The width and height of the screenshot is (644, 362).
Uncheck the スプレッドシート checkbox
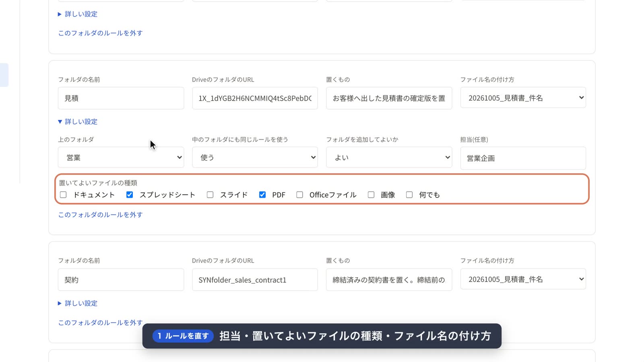[x=130, y=195]
